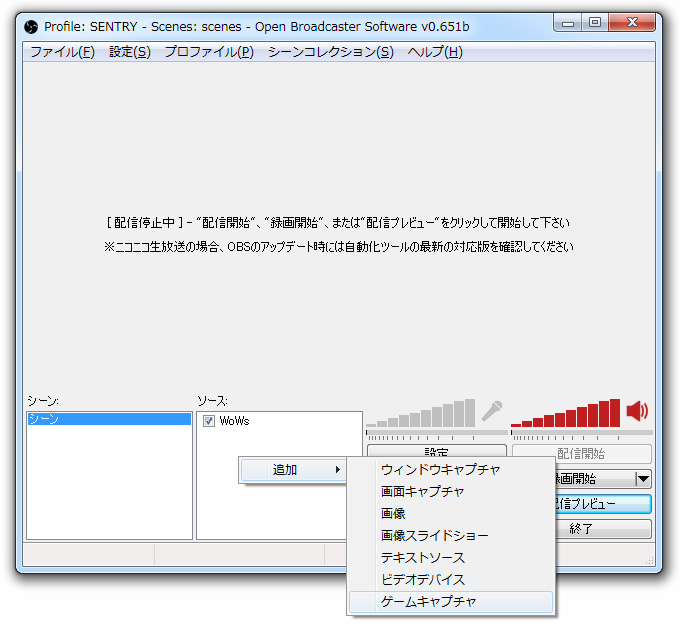Minimize the OBS window
The height and width of the screenshot is (632, 689).
568,23
